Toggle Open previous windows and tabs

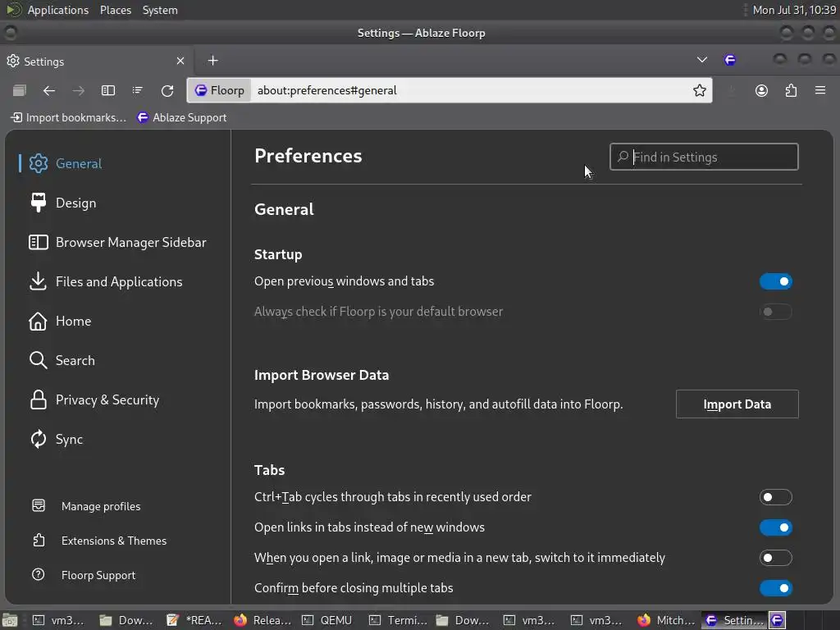pyautogui.click(x=776, y=281)
